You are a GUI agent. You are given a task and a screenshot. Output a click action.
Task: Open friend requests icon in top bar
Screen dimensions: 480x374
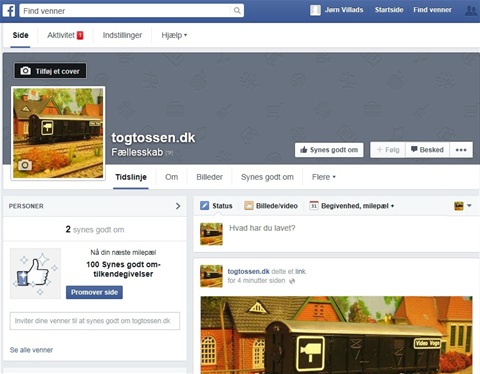pyautogui.click(x=471, y=10)
